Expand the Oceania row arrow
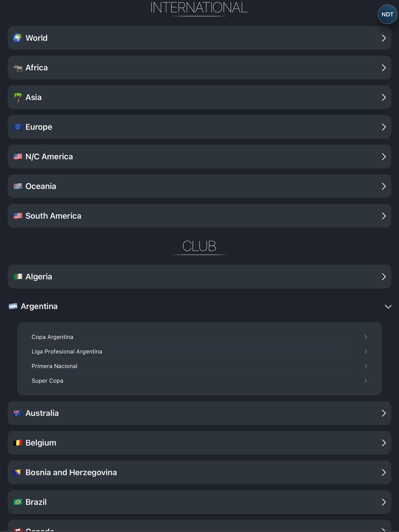The width and height of the screenshot is (399, 532). 383,186
